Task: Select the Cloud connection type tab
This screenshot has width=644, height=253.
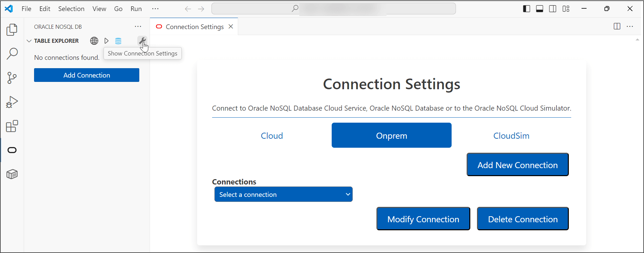Action: pyautogui.click(x=272, y=136)
